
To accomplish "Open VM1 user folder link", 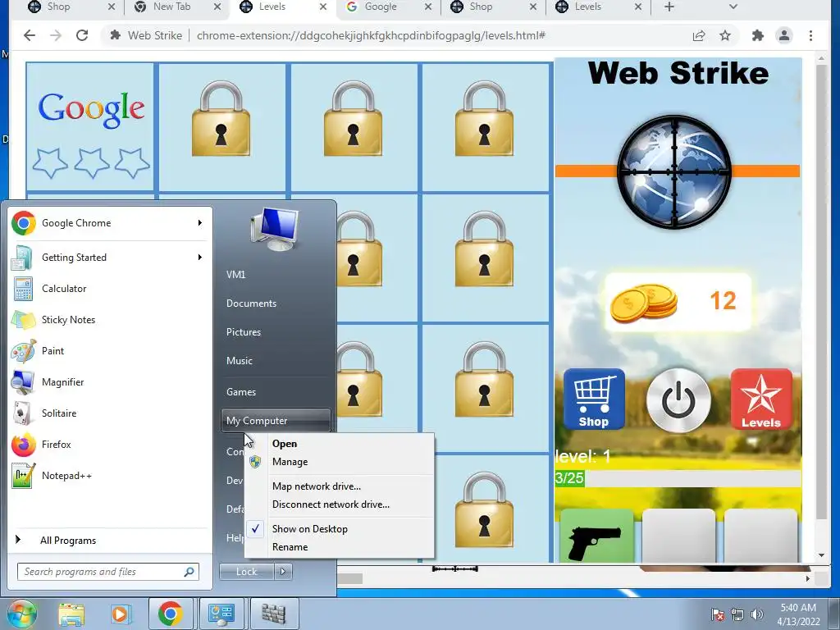I will tap(276, 274).
